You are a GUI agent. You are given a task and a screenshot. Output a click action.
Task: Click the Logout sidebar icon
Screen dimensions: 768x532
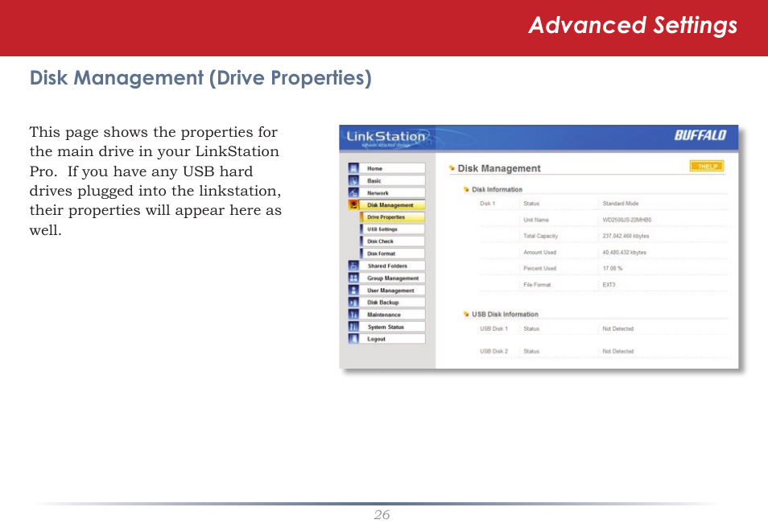[353, 339]
